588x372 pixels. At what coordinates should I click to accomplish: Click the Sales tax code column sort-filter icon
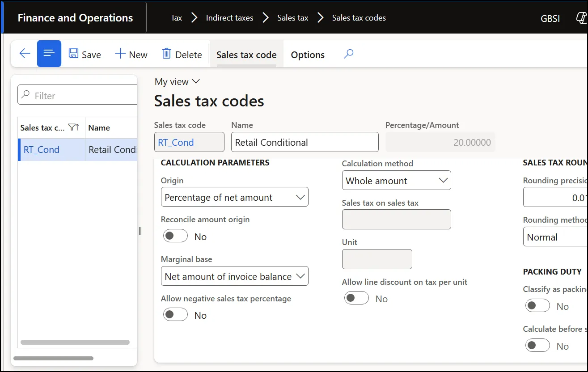pos(74,127)
